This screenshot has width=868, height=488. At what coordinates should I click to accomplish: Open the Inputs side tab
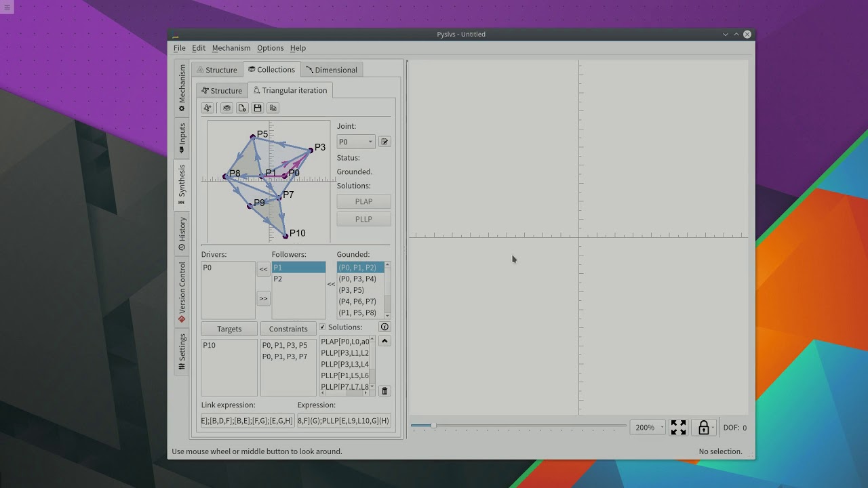(x=182, y=138)
